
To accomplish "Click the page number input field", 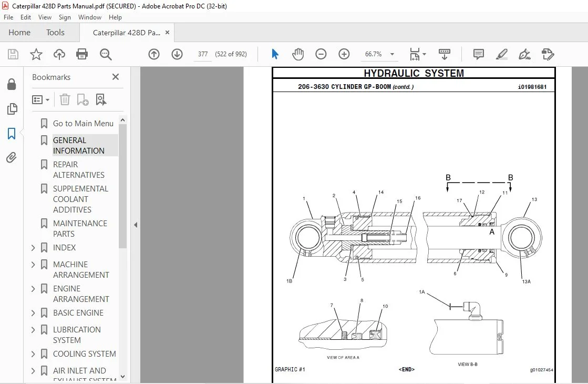I will tap(203, 54).
